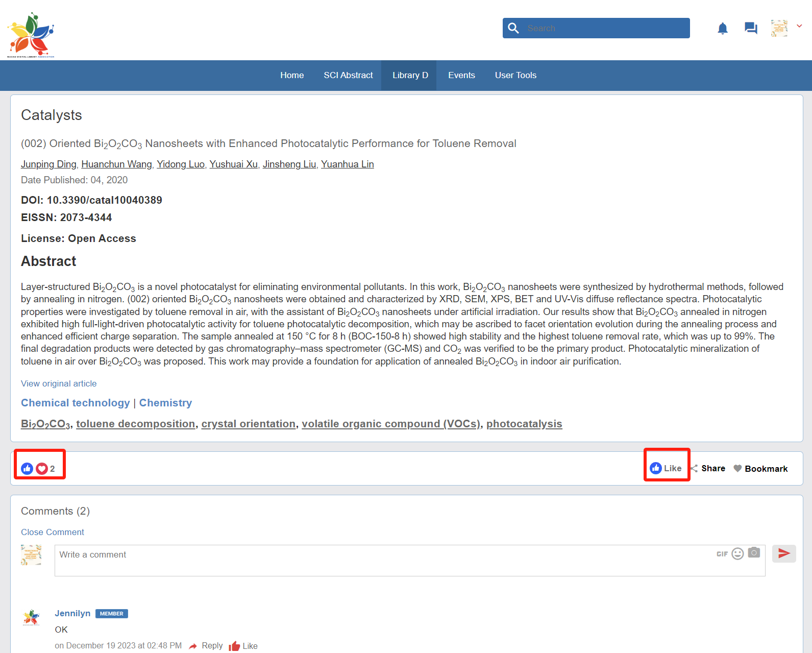Share this article

(x=708, y=469)
